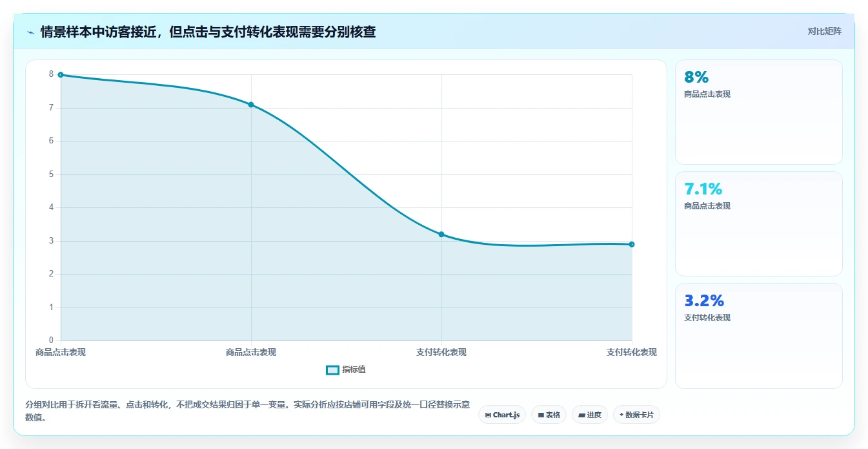Image resolution: width=868 pixels, height=449 pixels.
Task: Click the chart data point at value 8
Action: tap(61, 75)
